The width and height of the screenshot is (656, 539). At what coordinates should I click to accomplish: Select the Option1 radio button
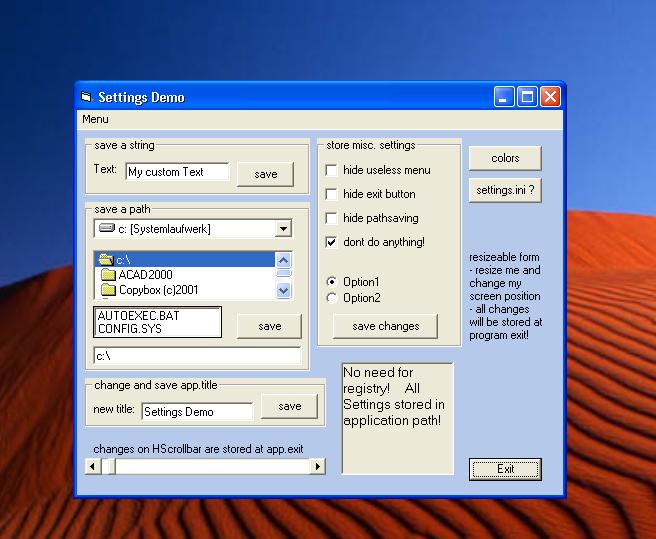click(x=332, y=282)
